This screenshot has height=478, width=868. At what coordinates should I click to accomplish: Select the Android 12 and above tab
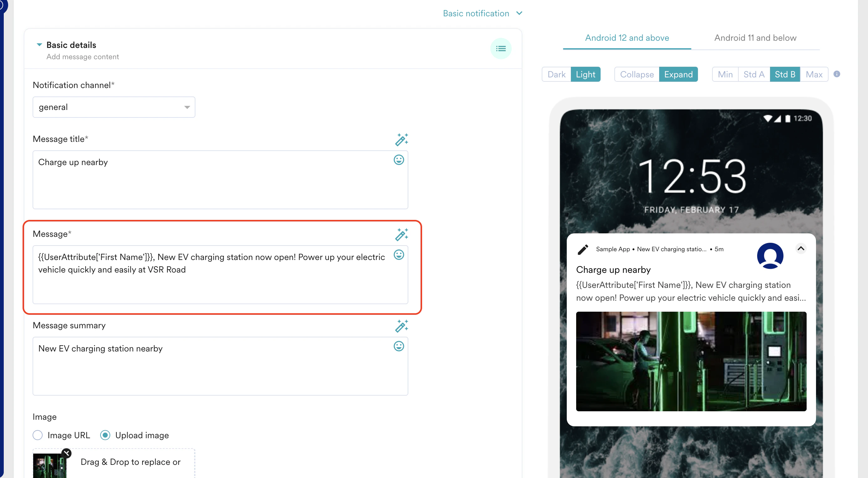pyautogui.click(x=627, y=38)
